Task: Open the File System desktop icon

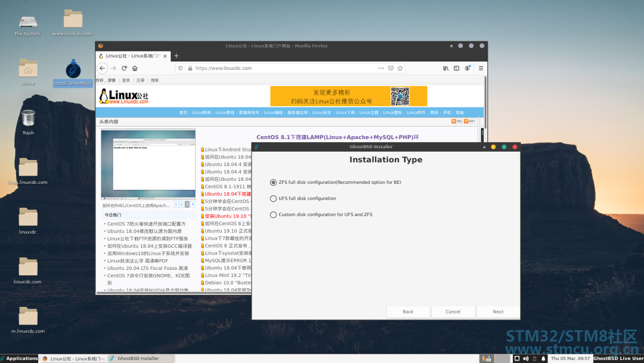Action: 27,24
